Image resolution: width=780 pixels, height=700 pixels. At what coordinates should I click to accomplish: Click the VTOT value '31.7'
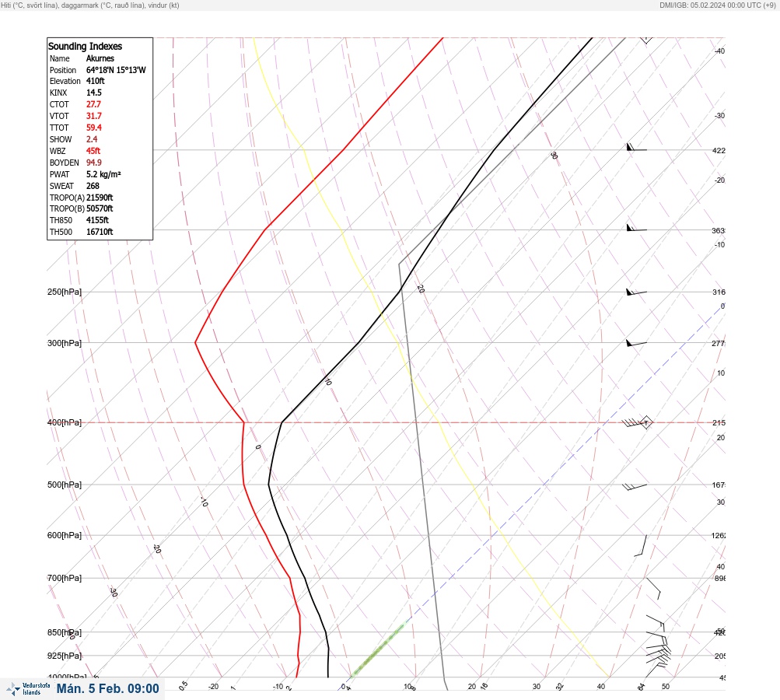click(x=93, y=116)
